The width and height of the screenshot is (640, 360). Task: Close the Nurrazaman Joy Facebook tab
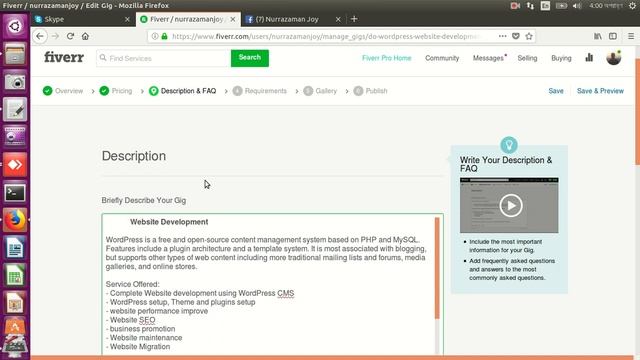[x=338, y=19]
